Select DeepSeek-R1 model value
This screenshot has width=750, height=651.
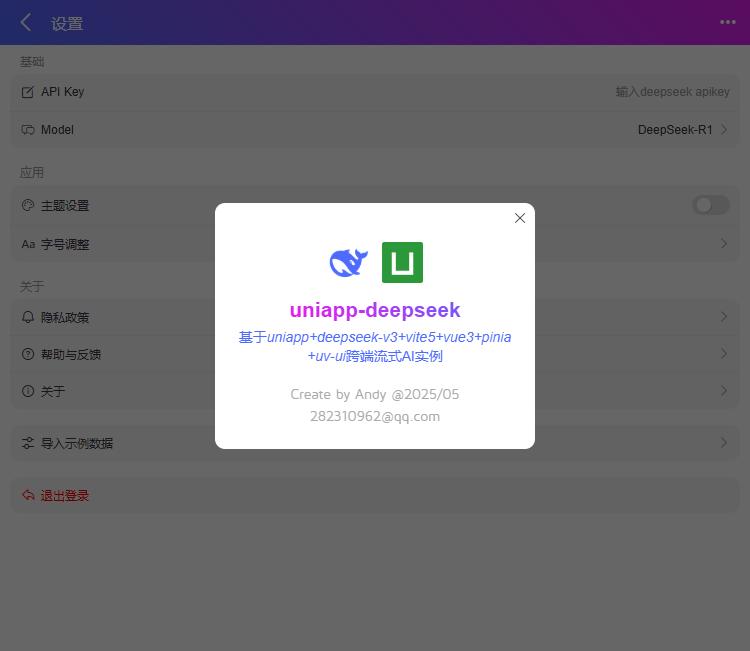[x=675, y=130]
